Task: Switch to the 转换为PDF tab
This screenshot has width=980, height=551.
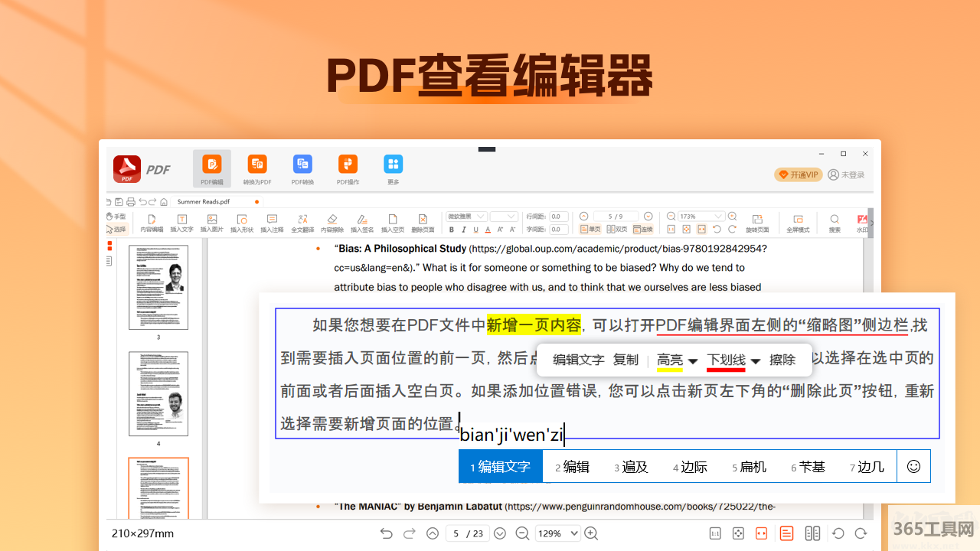Action: click(257, 169)
